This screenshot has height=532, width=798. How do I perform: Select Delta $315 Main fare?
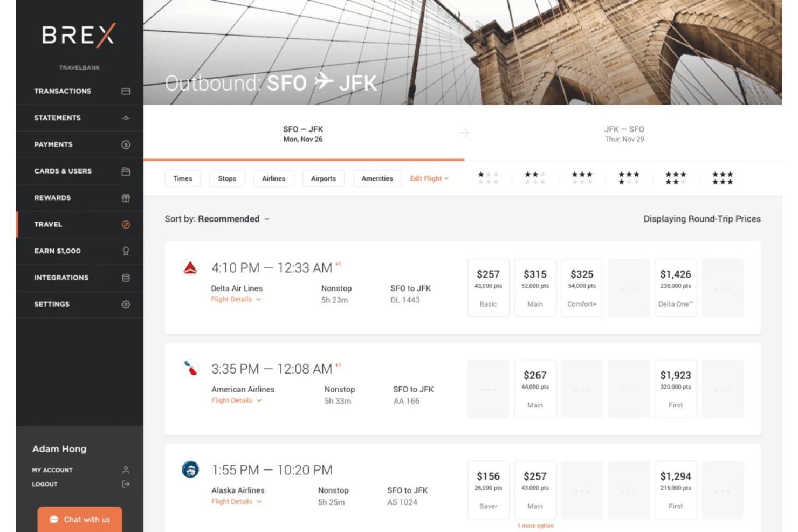coord(535,288)
